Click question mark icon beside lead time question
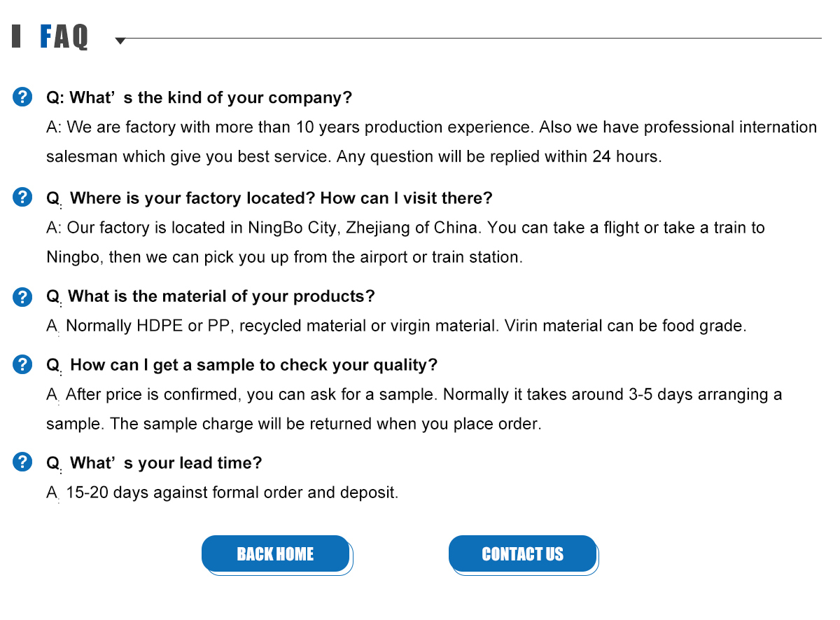The width and height of the screenshot is (840, 620). [x=22, y=462]
